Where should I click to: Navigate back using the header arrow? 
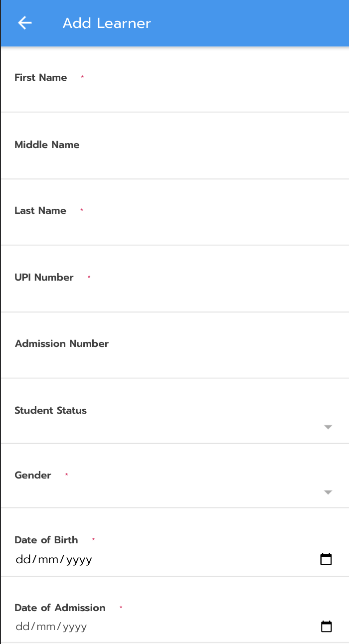[24, 23]
